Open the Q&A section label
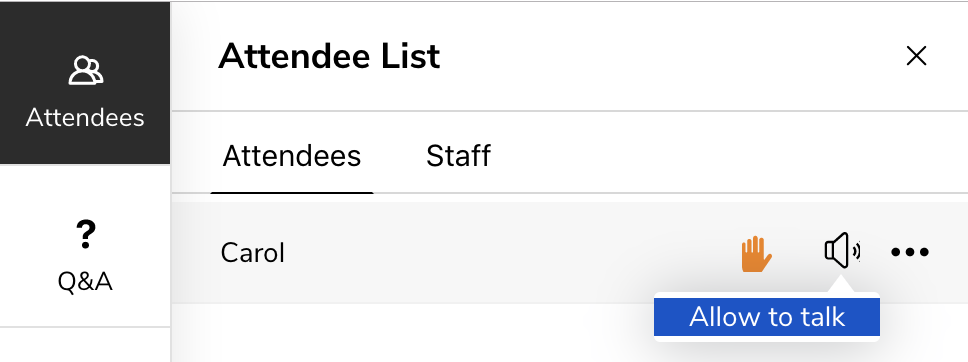Screen dimensions: 968x362 pos(85,282)
